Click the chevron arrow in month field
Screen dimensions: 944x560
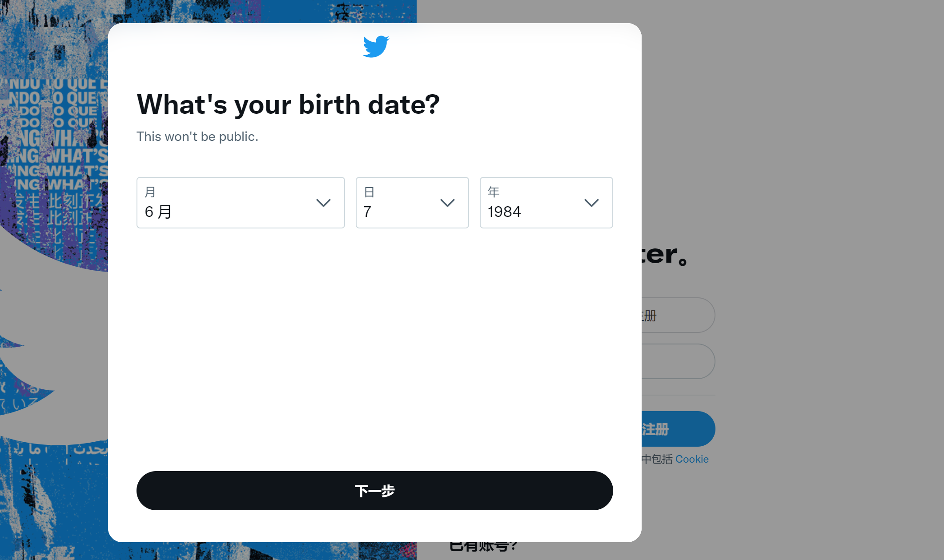pyautogui.click(x=323, y=203)
